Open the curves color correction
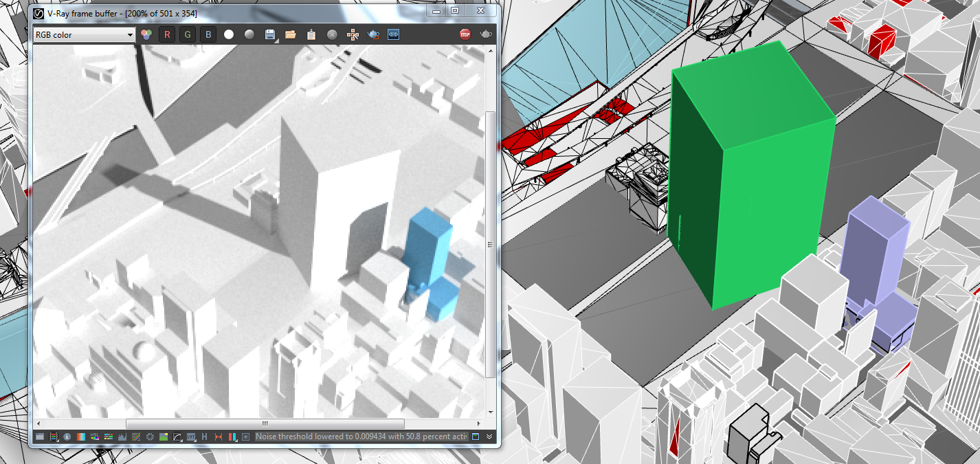This screenshot has height=464, width=980. (177, 436)
